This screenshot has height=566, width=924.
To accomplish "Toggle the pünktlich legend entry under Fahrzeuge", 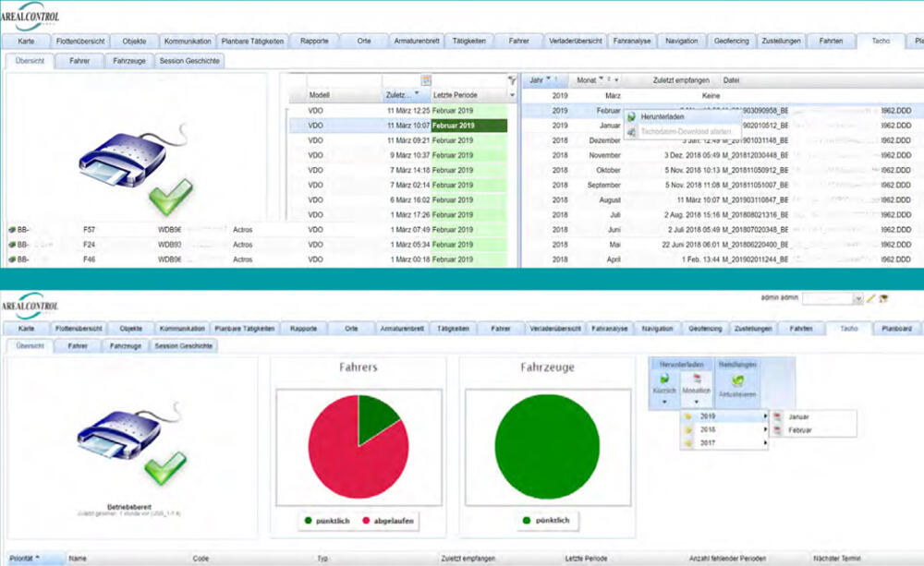I will [545, 521].
